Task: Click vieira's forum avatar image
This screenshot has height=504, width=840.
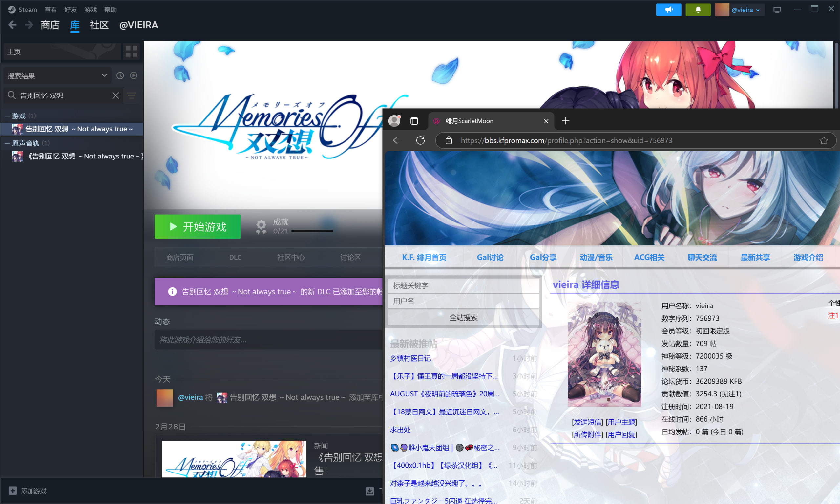Action: pyautogui.click(x=604, y=354)
